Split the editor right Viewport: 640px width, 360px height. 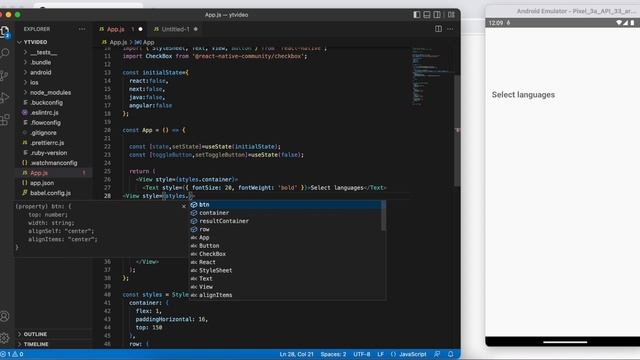point(438,29)
